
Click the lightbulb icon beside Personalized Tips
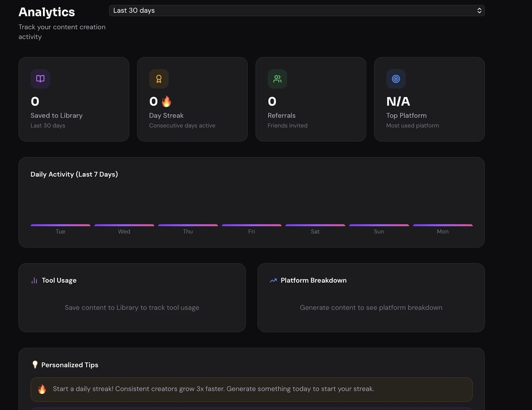pos(35,365)
